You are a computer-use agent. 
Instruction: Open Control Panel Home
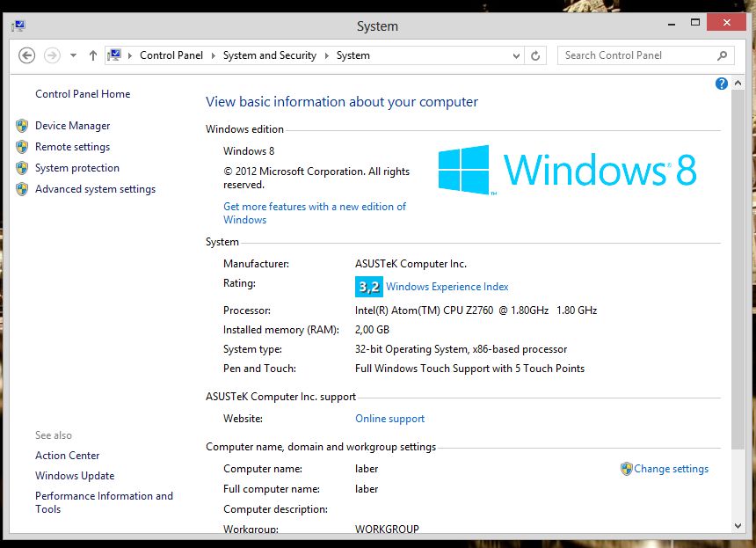click(x=83, y=94)
